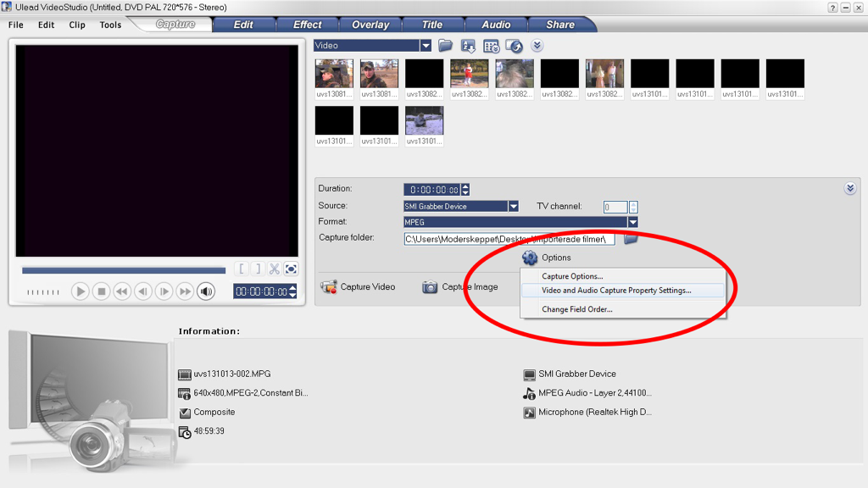Open the Tools menu
The width and height of the screenshot is (868, 488).
tap(110, 25)
